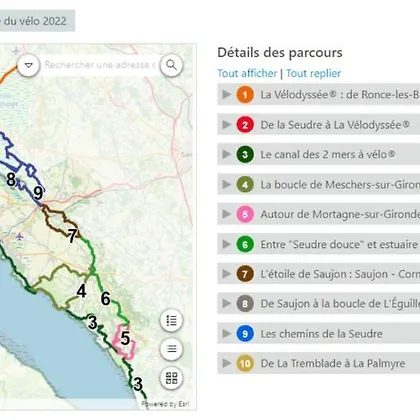Screen dimensions: 420x420
Task: Open the map legend list icon
Action: tap(171, 321)
